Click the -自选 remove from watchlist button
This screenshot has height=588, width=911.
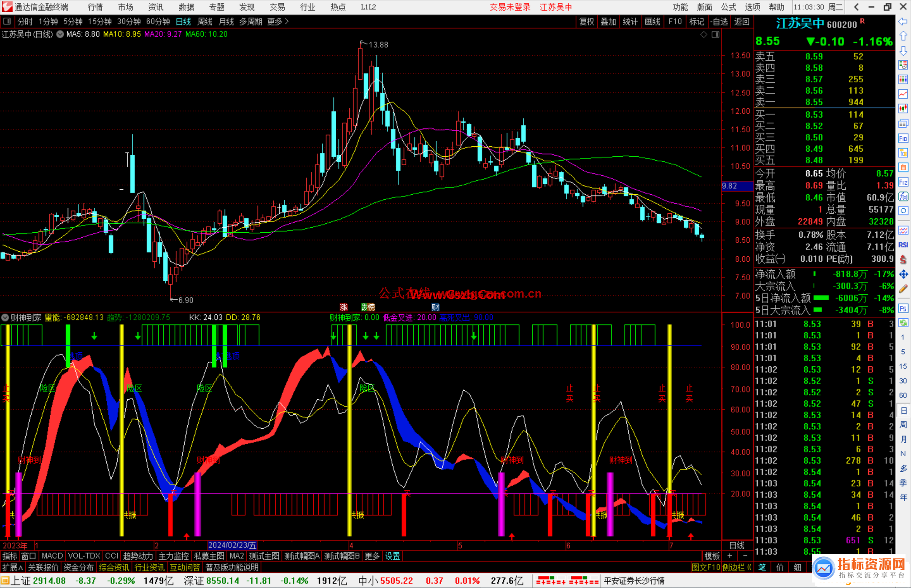719,21
